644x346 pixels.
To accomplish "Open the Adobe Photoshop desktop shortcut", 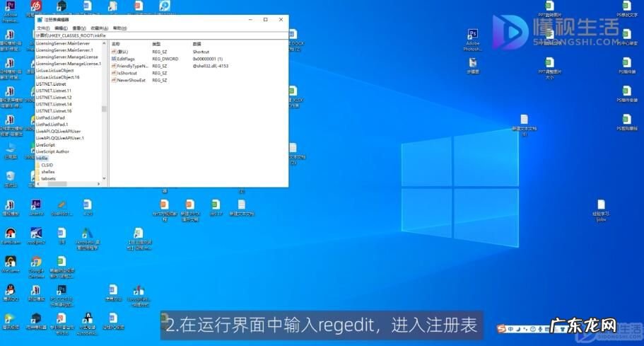I will coord(472,40).
